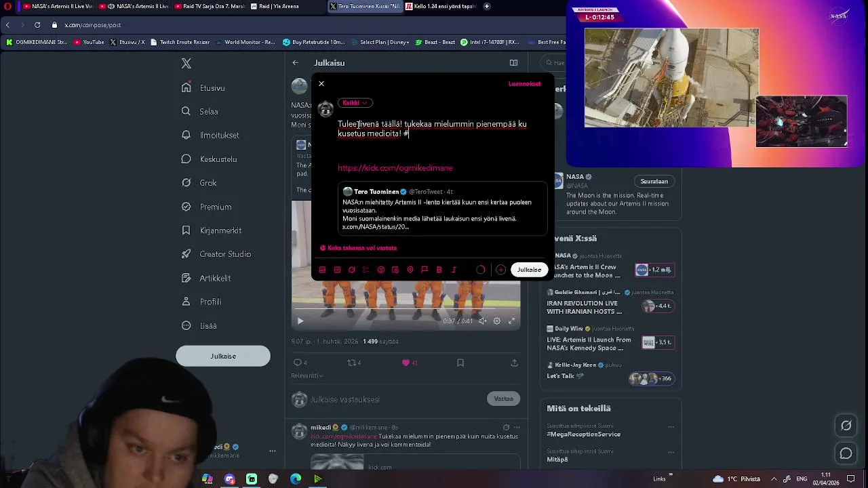Open more options for #MegaReceptionService trend
This screenshot has width=868, height=488.
[671, 428]
